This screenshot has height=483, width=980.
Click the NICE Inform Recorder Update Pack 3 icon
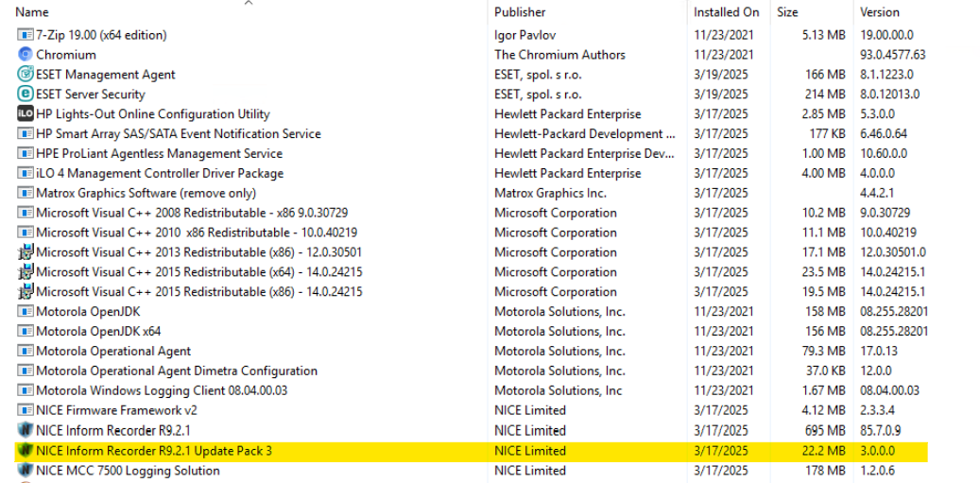coord(26,451)
